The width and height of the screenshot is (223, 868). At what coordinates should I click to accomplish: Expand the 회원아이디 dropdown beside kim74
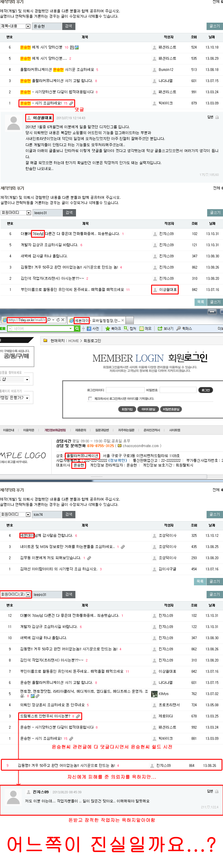click(x=28, y=514)
